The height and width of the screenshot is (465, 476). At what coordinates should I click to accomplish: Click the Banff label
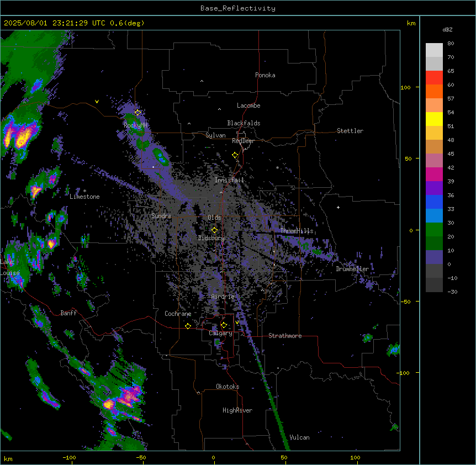pyautogui.click(x=68, y=313)
